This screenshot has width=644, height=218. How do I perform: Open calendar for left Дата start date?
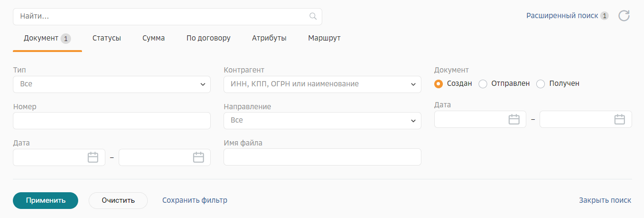point(93,157)
